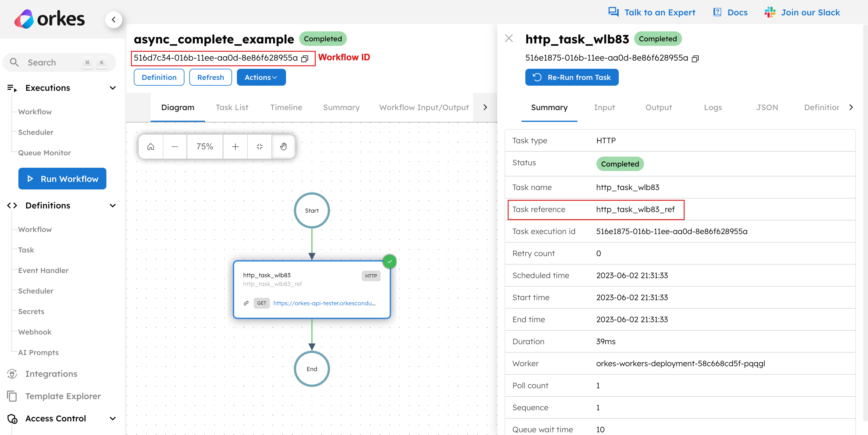Open Secrets in sidebar
The image size is (868, 435).
(x=31, y=311)
